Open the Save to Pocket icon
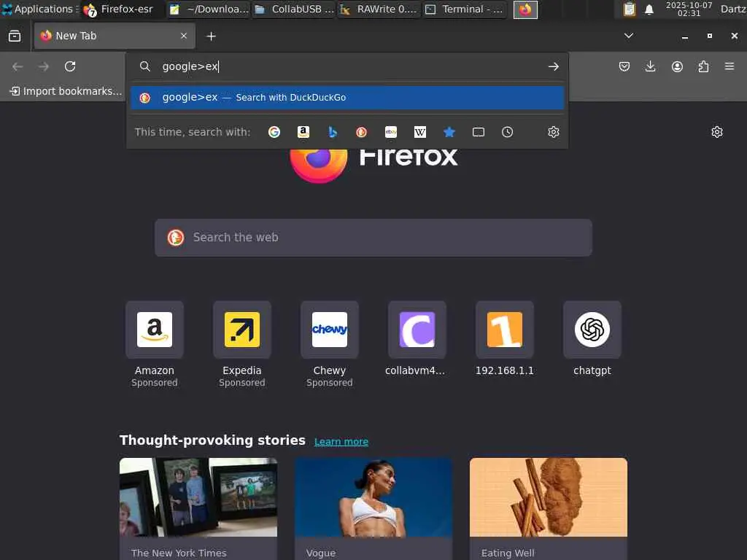This screenshot has width=747, height=560. 624,66
